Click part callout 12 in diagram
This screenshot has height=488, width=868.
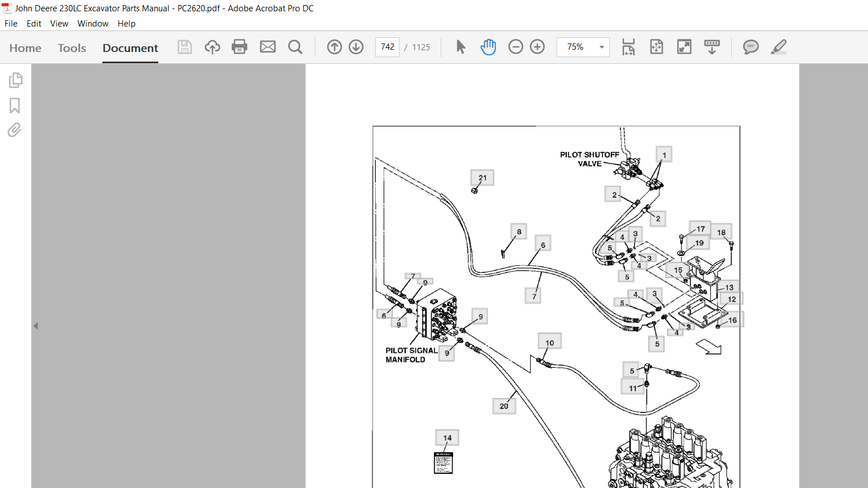click(732, 299)
